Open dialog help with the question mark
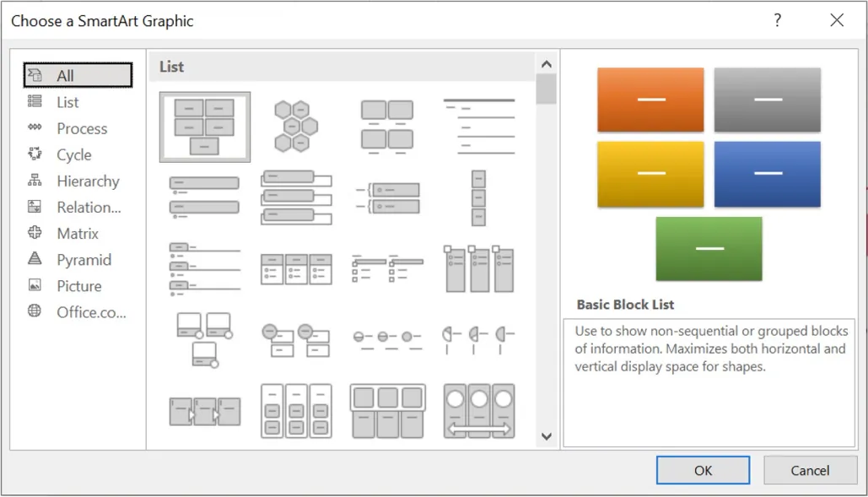 [777, 20]
